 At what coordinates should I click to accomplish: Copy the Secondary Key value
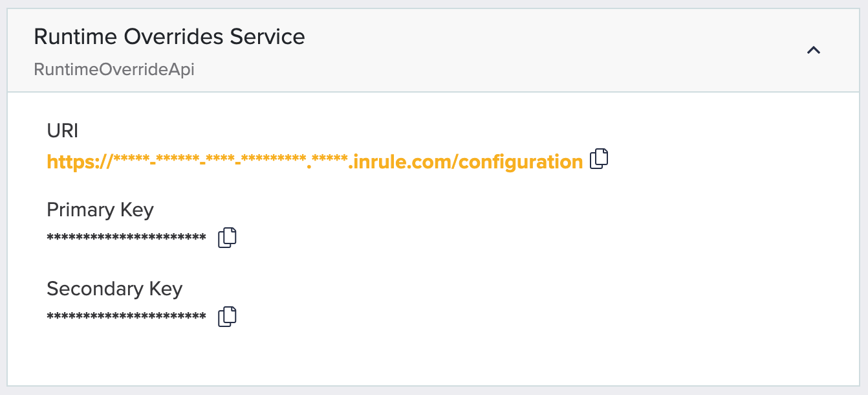point(227,317)
